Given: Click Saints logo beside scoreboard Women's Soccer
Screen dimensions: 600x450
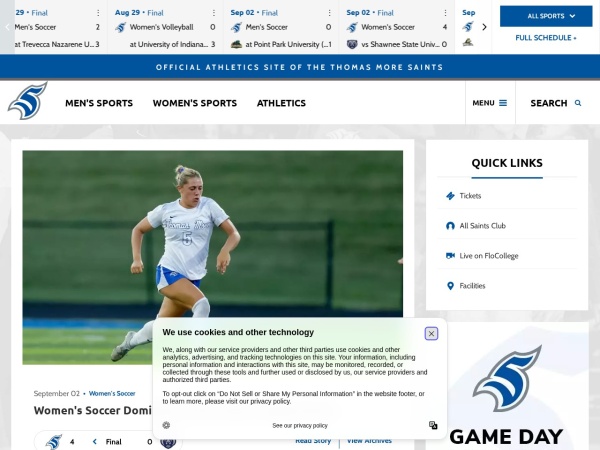Looking at the screenshot, I should (352, 27).
